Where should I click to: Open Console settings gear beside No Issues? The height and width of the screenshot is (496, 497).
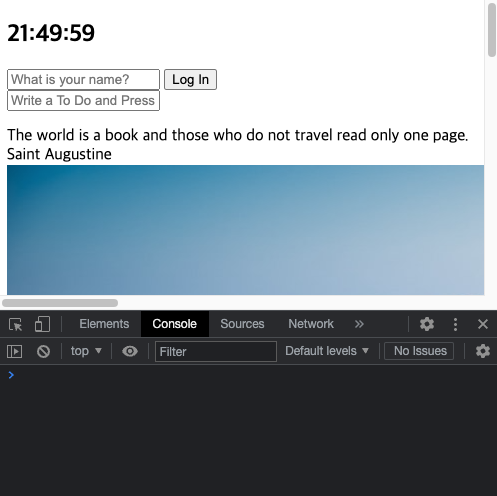[483, 351]
